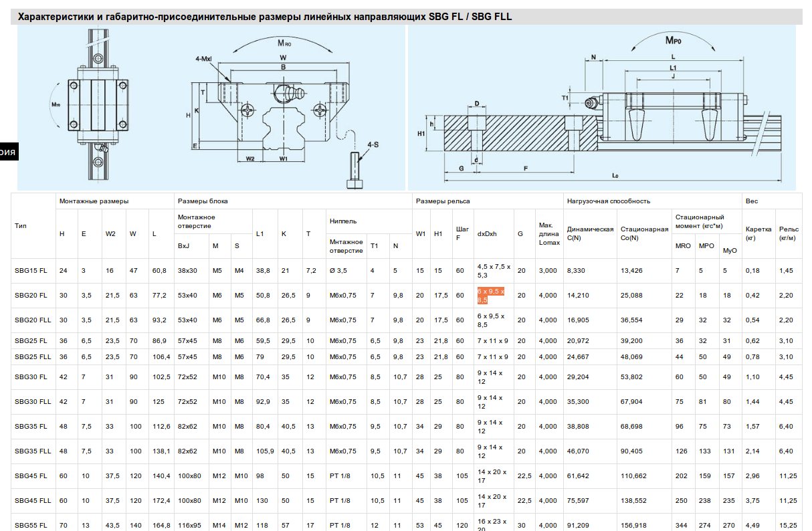The image size is (812, 531).
Task: Click the '48,069' stationary load value
Action: tap(631, 357)
